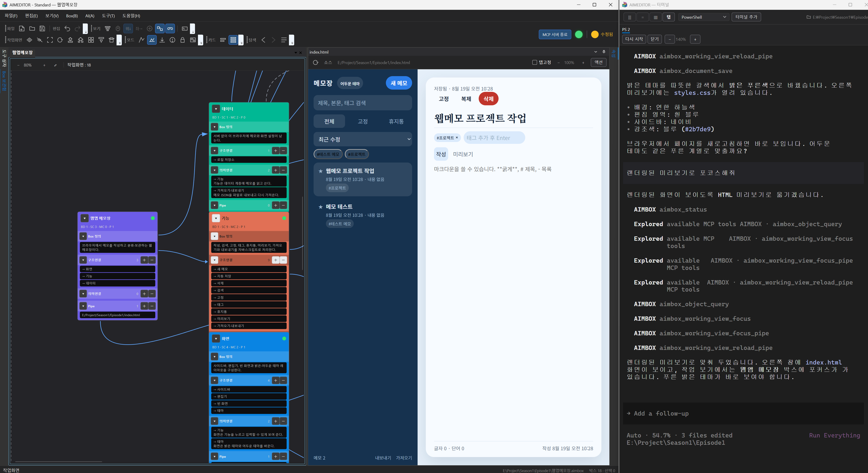Click the 터미널 추가 button

746,17
